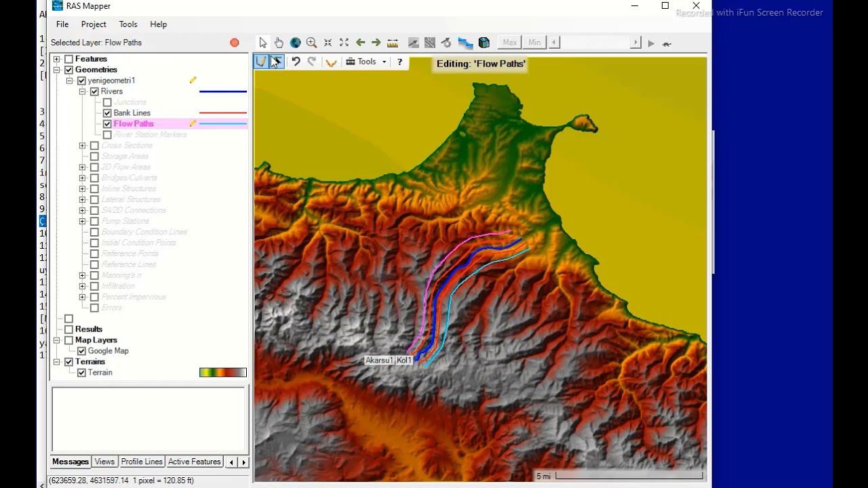Click the 'Akarsu1' river label on the map
868x488 pixels.
coord(379,361)
